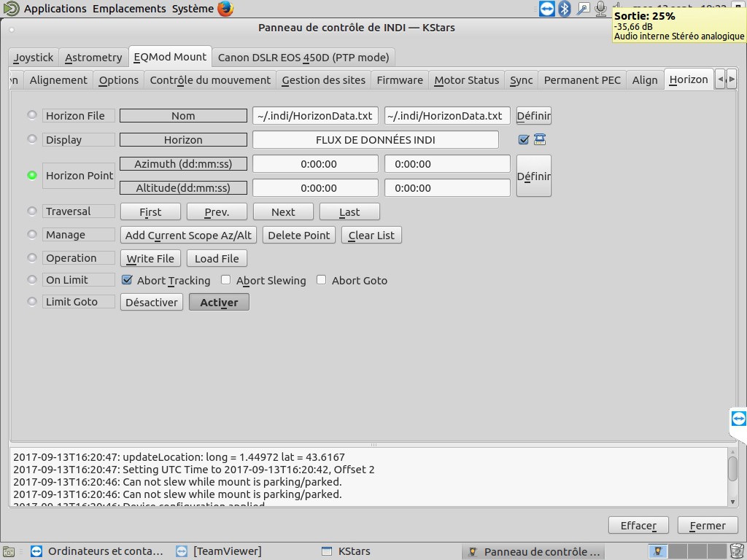
Task: Click Effacer to clear log
Action: pyautogui.click(x=638, y=525)
